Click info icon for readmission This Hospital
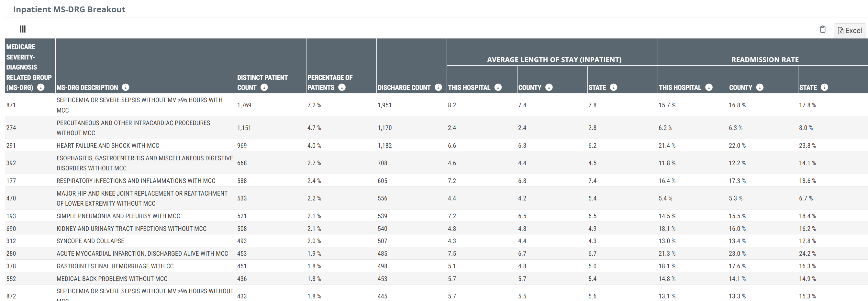The height and width of the screenshot is (301, 868). [x=709, y=88]
